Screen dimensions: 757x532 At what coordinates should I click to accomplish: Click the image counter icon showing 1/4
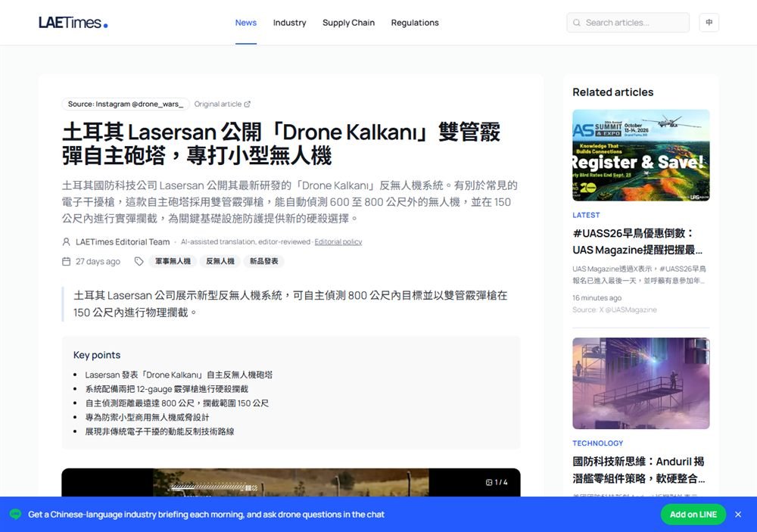point(488,482)
